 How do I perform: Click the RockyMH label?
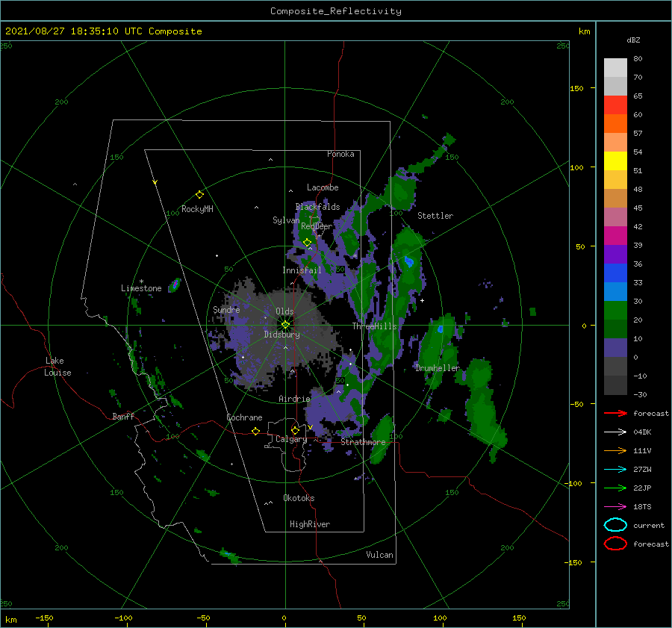pyautogui.click(x=197, y=209)
